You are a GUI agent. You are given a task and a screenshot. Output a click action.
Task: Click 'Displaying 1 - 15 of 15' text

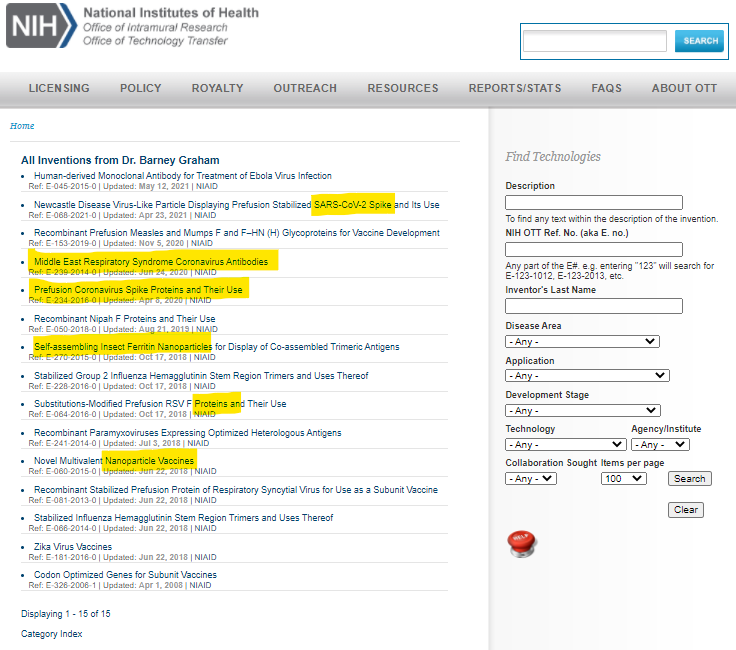pos(66,614)
